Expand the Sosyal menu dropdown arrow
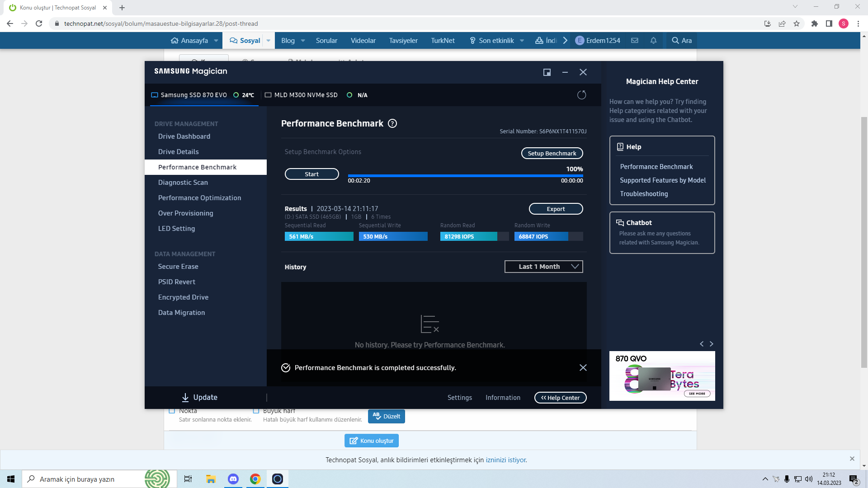 [268, 41]
